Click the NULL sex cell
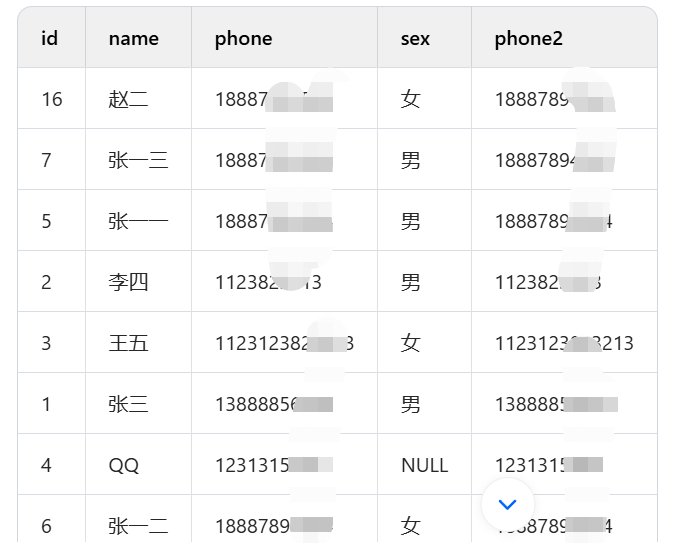This screenshot has height=543, width=680. 424,465
